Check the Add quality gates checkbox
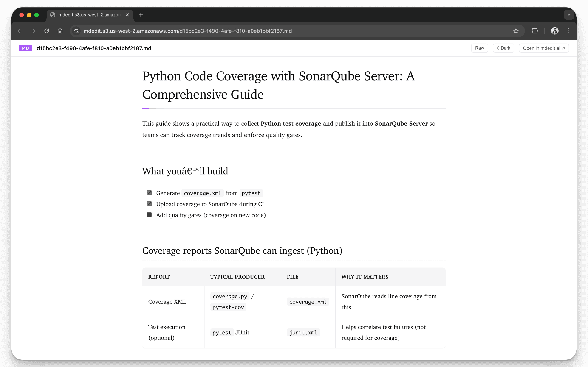 click(149, 214)
